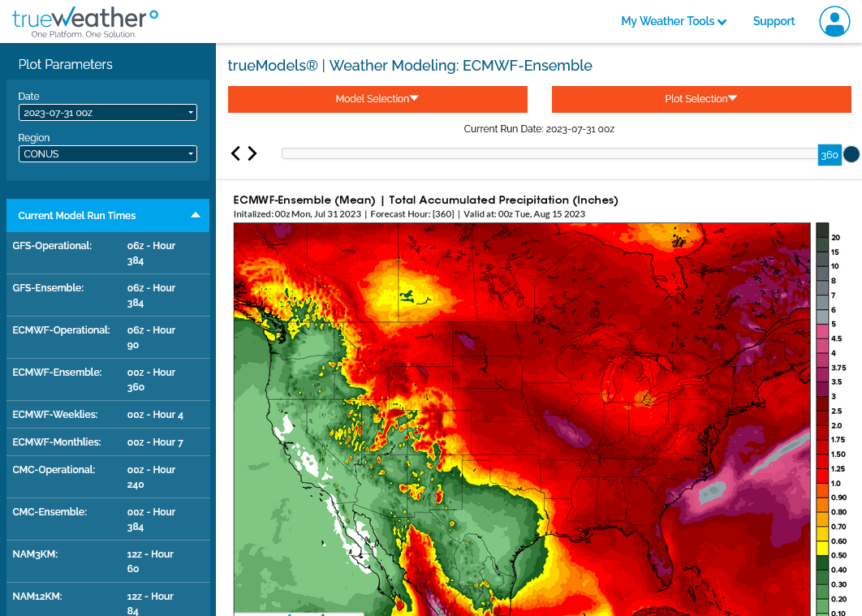Select the GFS-Operational row
Viewport: 862px width, 616px height.
pos(108,252)
